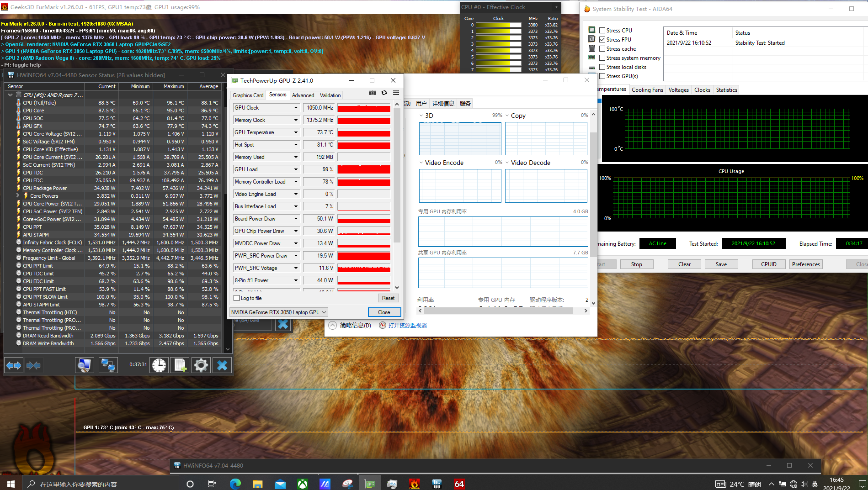This screenshot has width=868, height=490.
Task: Enable Stress cache checkbox
Action: click(x=602, y=48)
